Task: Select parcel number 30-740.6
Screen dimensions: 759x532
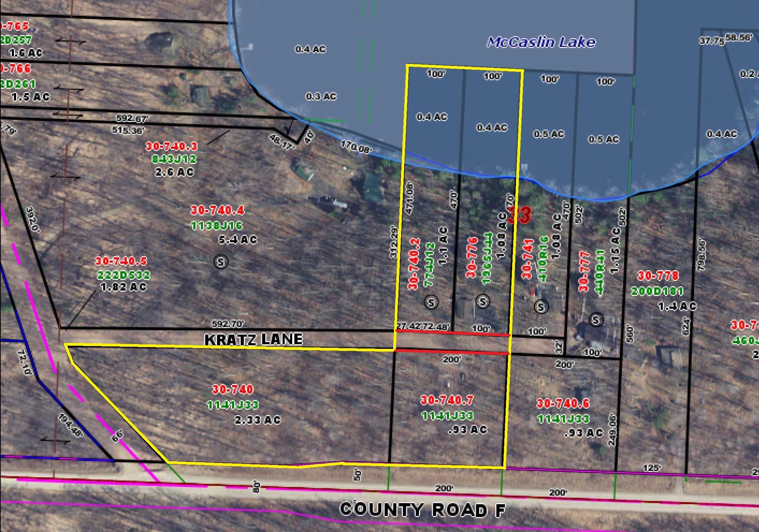Action: click(563, 403)
